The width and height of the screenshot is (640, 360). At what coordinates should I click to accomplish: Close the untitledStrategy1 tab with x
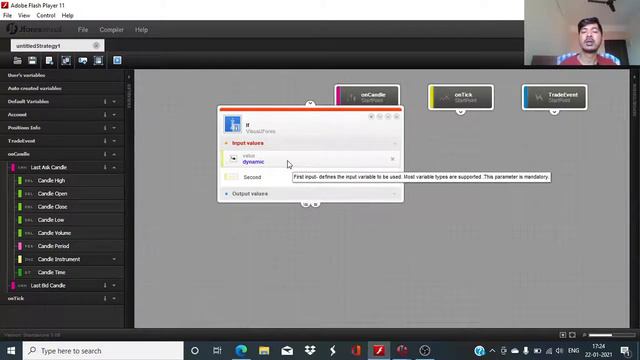click(96, 45)
